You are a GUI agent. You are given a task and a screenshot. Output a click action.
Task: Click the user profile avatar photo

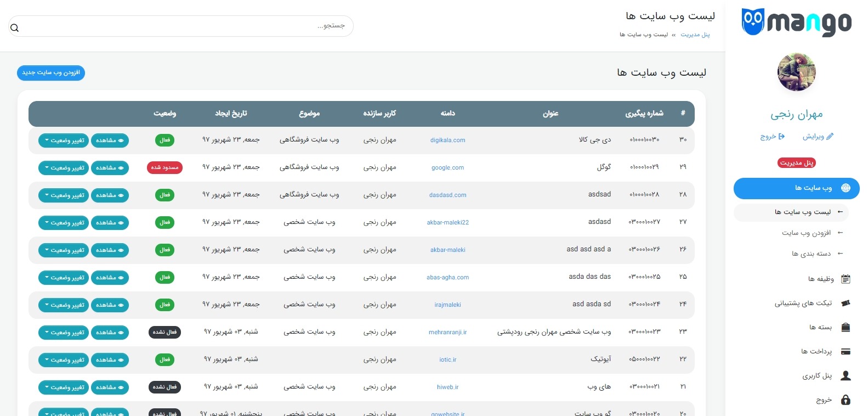click(x=796, y=72)
